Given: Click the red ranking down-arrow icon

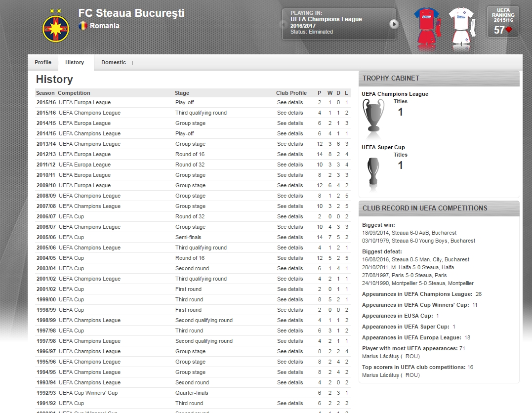Looking at the screenshot, I should click(509, 30).
